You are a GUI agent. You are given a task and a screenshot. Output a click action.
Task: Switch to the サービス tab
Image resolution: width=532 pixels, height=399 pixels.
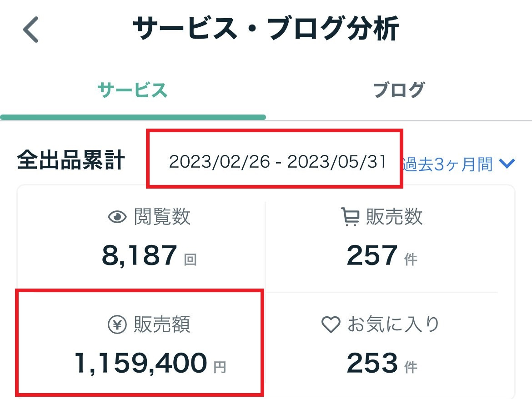pyautogui.click(x=133, y=90)
